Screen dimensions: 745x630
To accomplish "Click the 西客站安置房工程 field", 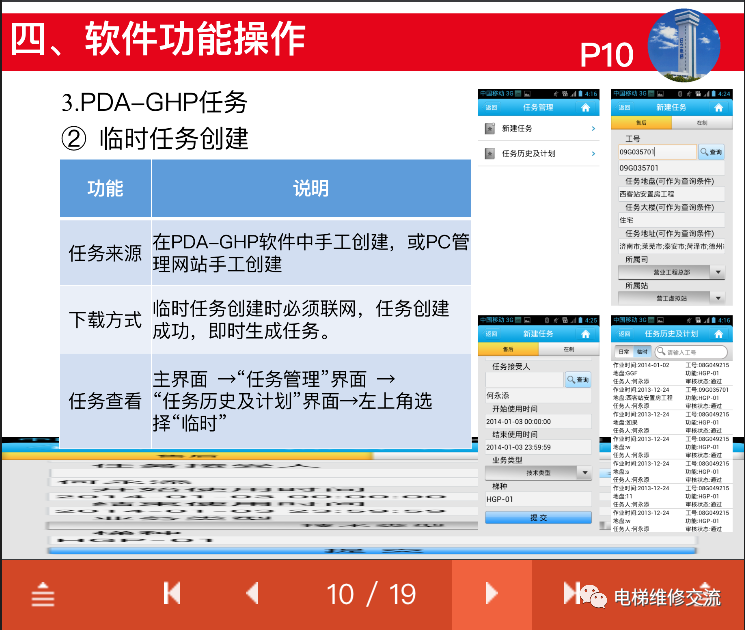I will 671,194.
